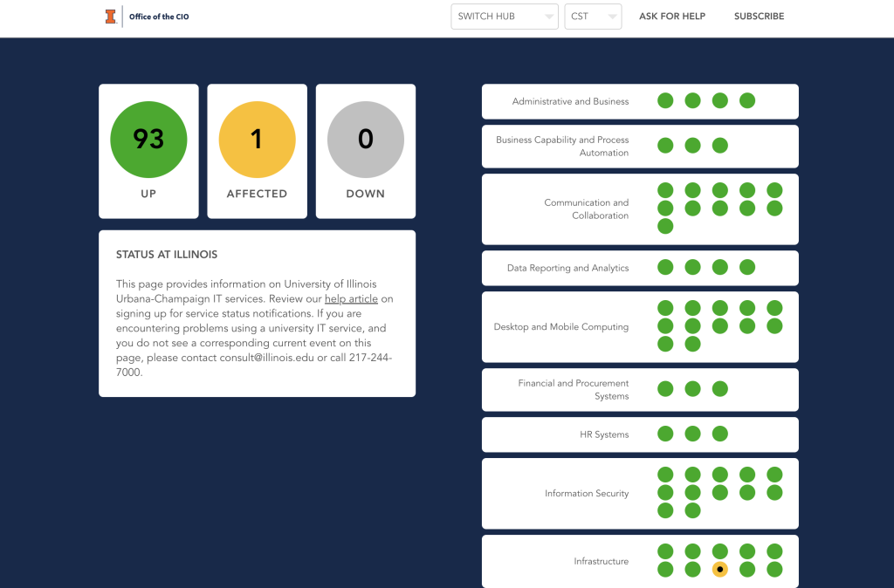This screenshot has width=894, height=588.
Task: Open the Switch Hub dropdown
Action: pos(504,17)
